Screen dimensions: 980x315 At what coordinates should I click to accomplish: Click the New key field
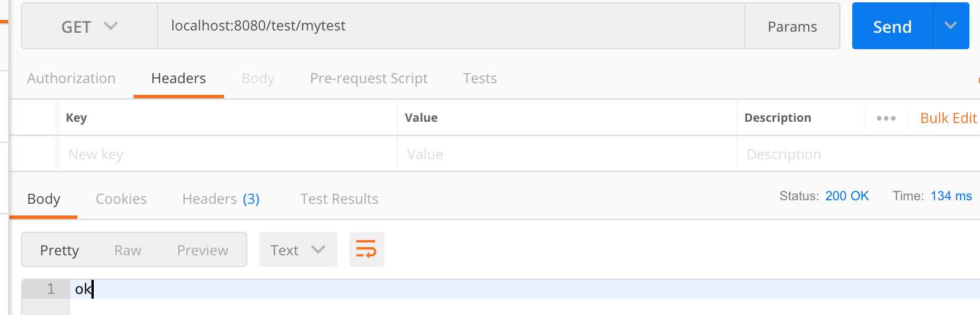(227, 154)
